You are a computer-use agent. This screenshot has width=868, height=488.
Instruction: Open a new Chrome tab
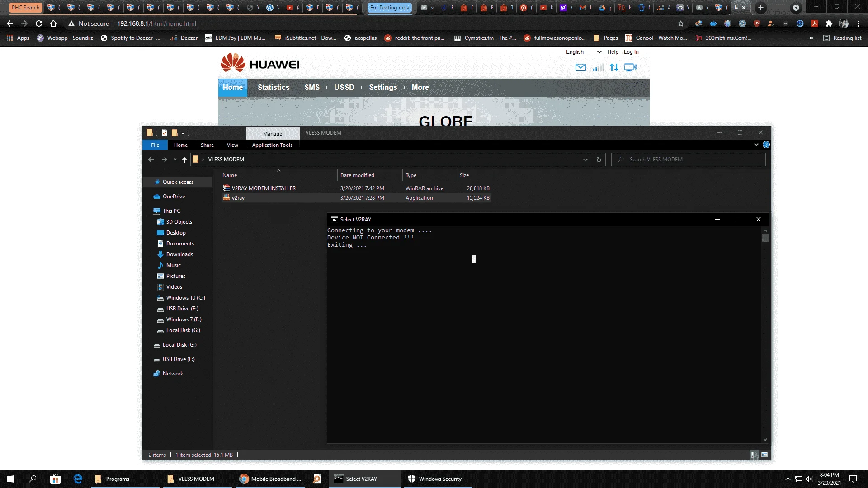pyautogui.click(x=761, y=8)
